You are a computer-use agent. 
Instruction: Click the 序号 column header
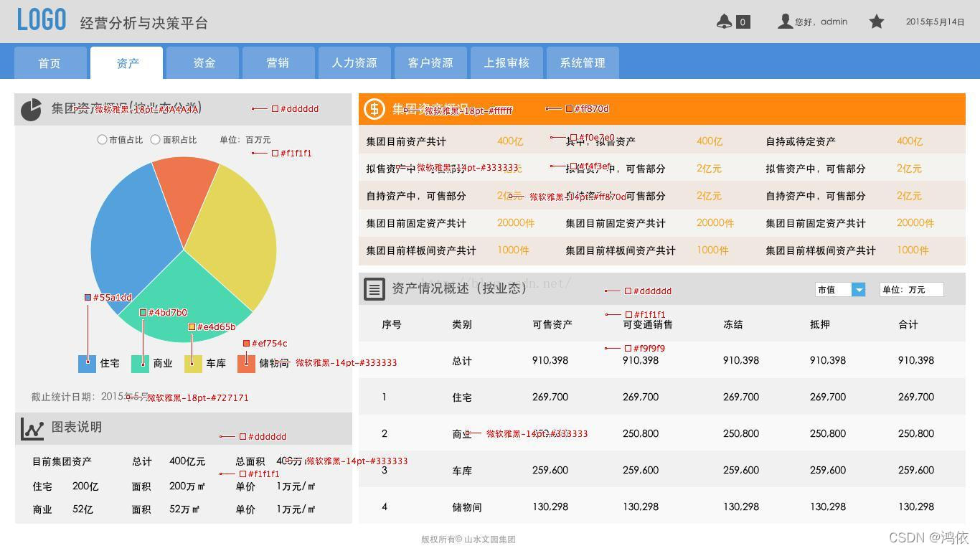coord(392,325)
